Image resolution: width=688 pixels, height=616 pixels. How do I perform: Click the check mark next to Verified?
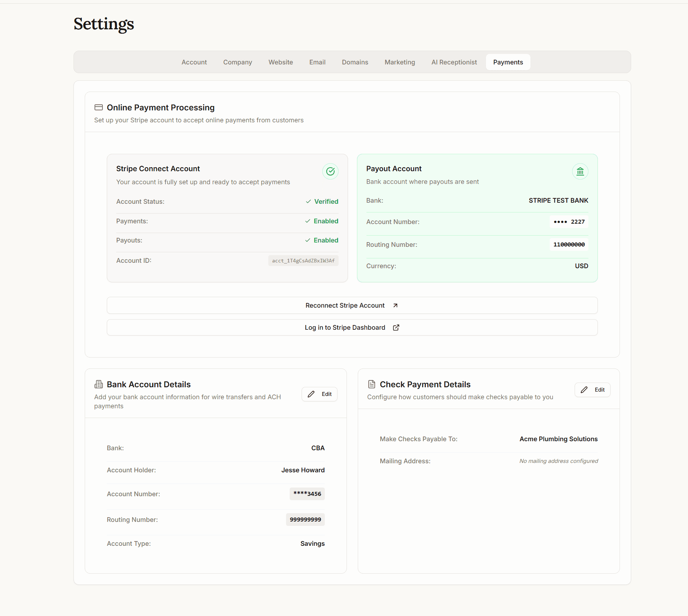[x=308, y=202]
